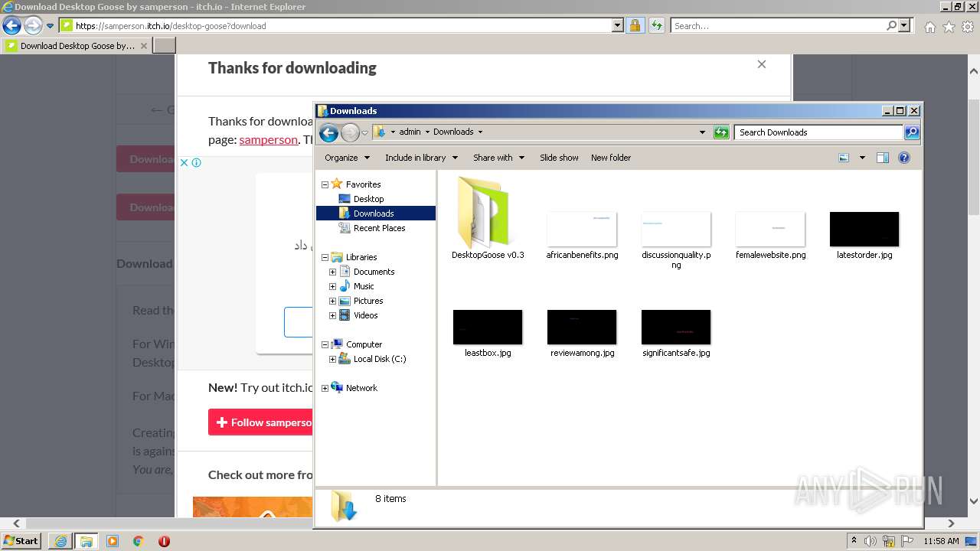Image resolution: width=980 pixels, height=551 pixels.
Task: Close the Thanks for downloading dialog
Action: [x=762, y=64]
